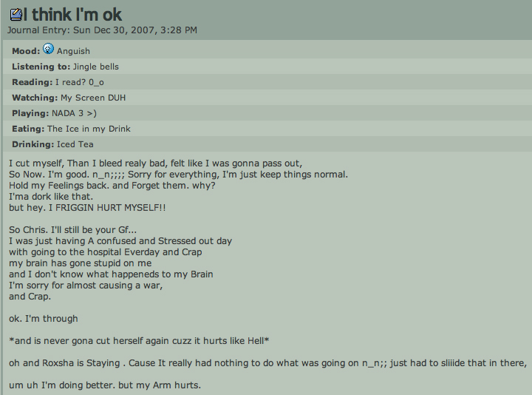Select the Mood label
Screen dimensions: 532x395
(x=26, y=51)
